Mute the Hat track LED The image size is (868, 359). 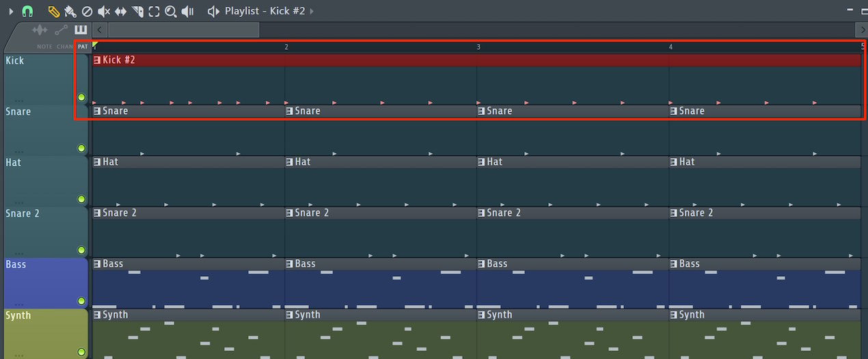coord(81,199)
